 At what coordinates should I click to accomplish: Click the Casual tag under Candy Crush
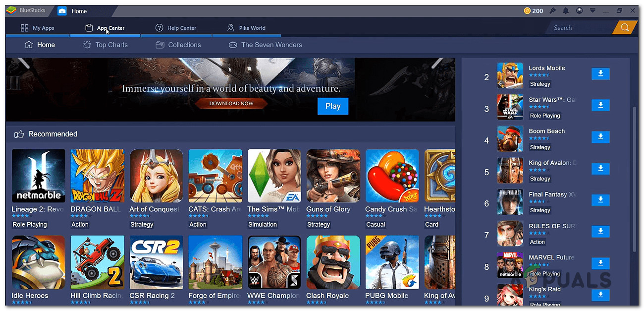pos(376,225)
